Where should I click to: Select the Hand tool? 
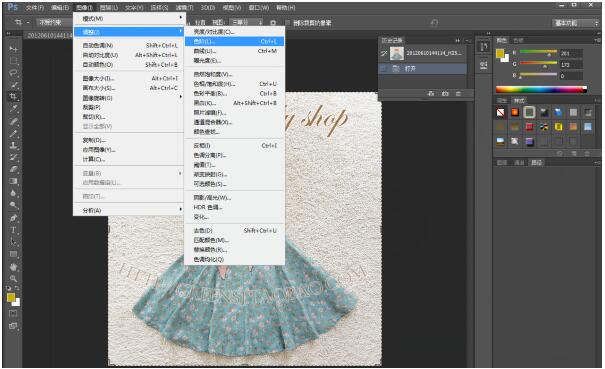pos(14,267)
